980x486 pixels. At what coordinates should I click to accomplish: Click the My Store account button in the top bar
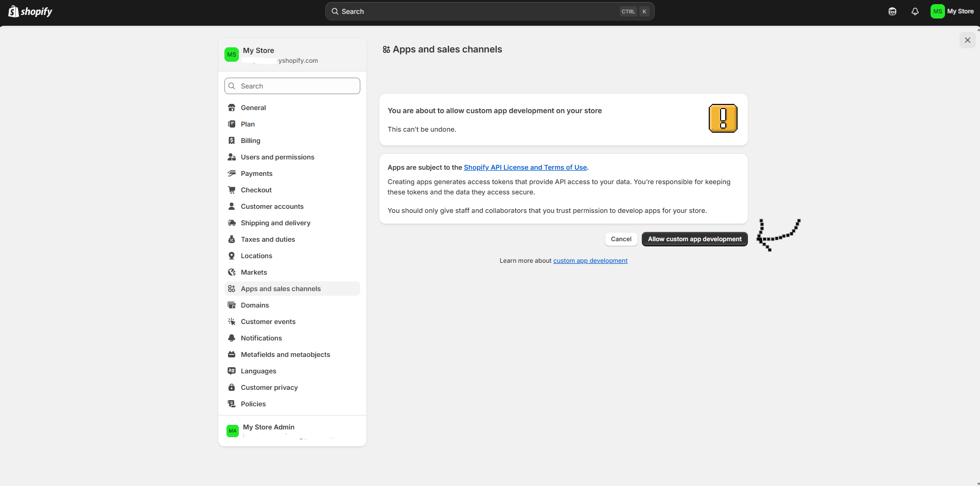tap(952, 11)
